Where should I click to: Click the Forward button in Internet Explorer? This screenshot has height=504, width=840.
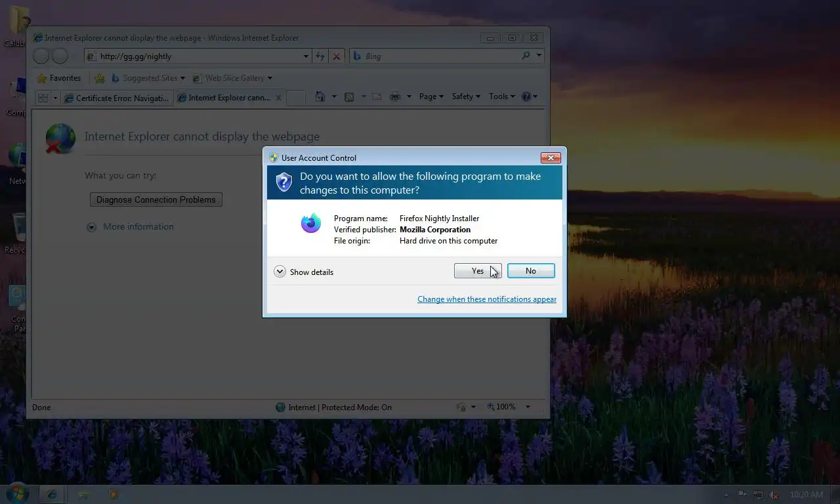[60, 56]
